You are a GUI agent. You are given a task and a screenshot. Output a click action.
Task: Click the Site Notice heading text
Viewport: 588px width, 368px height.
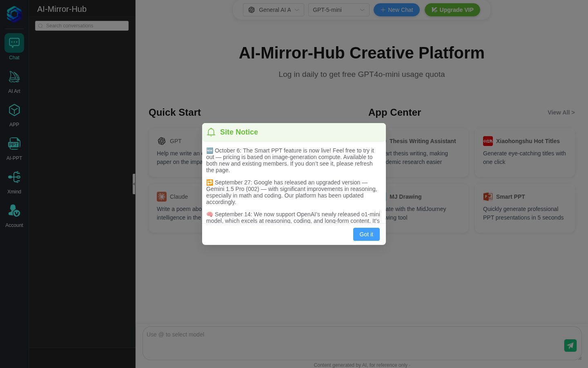click(x=239, y=132)
